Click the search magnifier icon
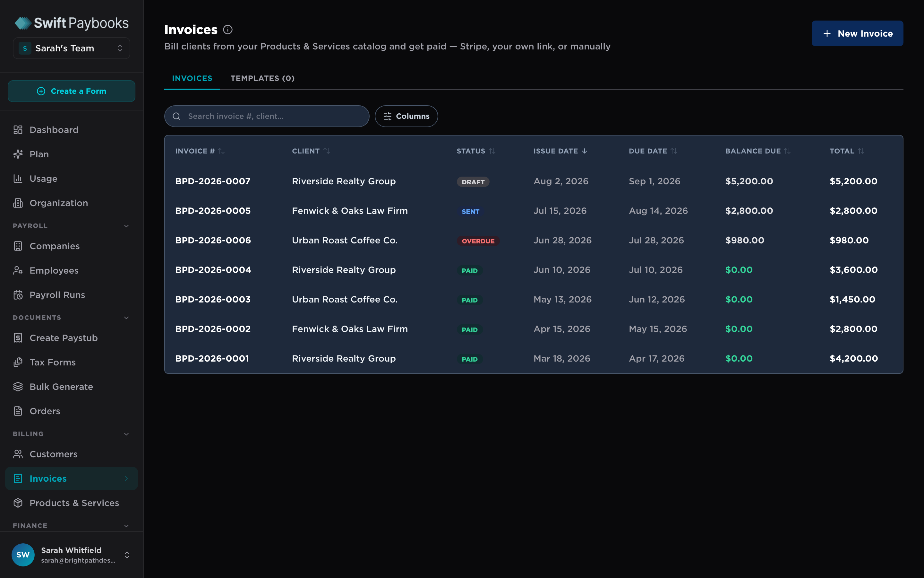 coord(176,116)
